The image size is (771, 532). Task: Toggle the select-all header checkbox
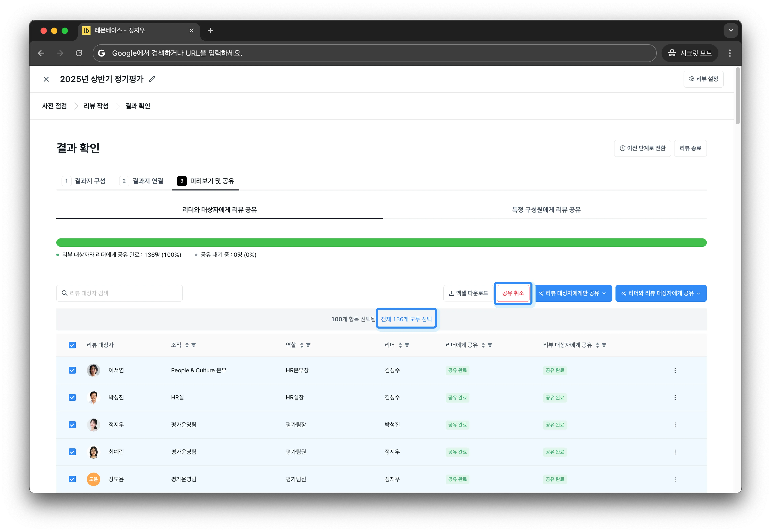point(72,345)
